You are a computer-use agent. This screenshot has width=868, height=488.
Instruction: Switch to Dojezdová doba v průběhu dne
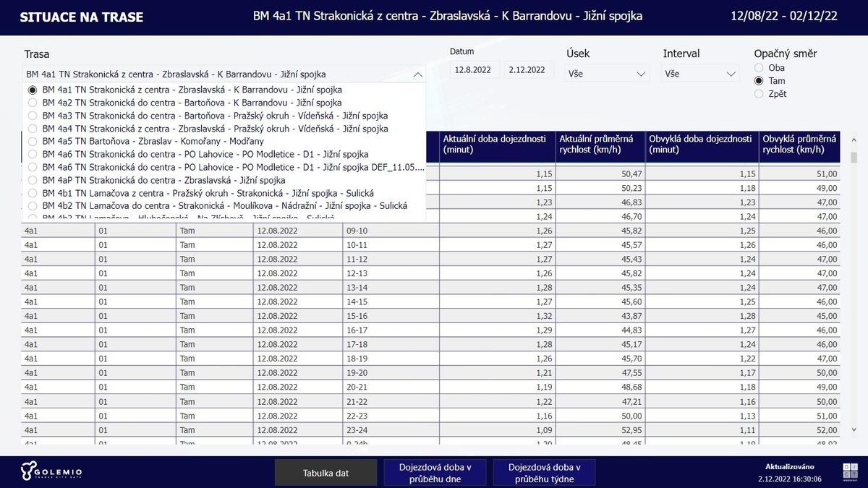pos(435,473)
